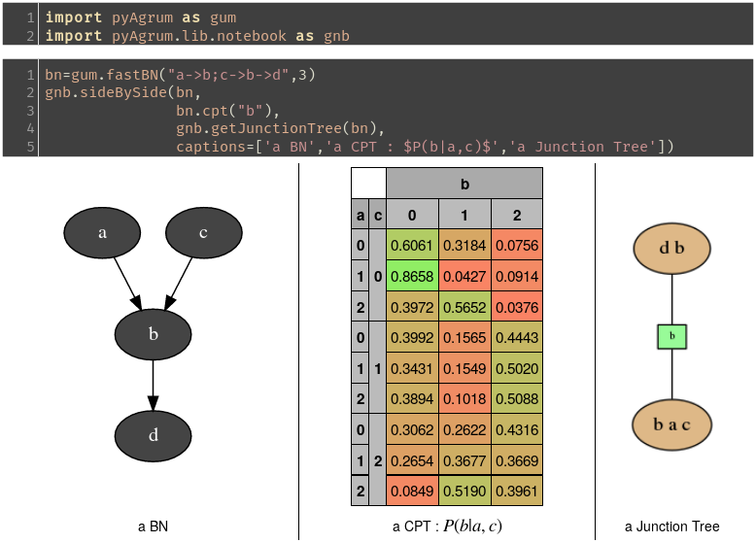Select the 'b a c' clique node

(x=671, y=425)
